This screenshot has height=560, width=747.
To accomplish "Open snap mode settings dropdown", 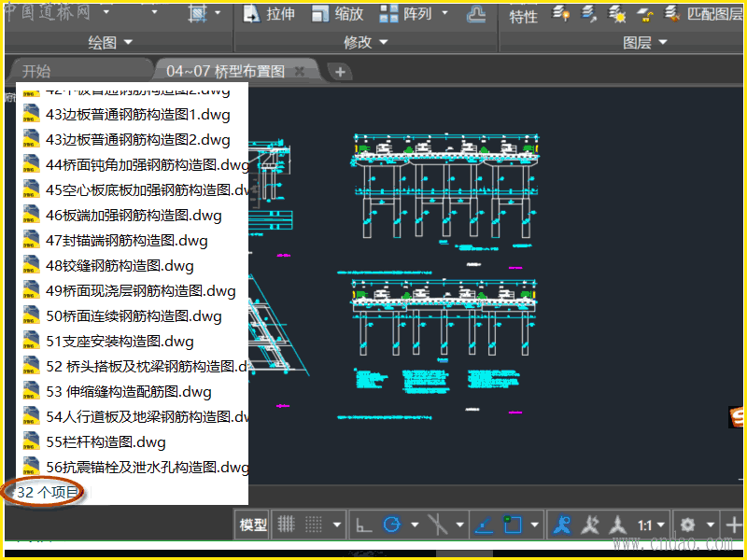I will 337,525.
